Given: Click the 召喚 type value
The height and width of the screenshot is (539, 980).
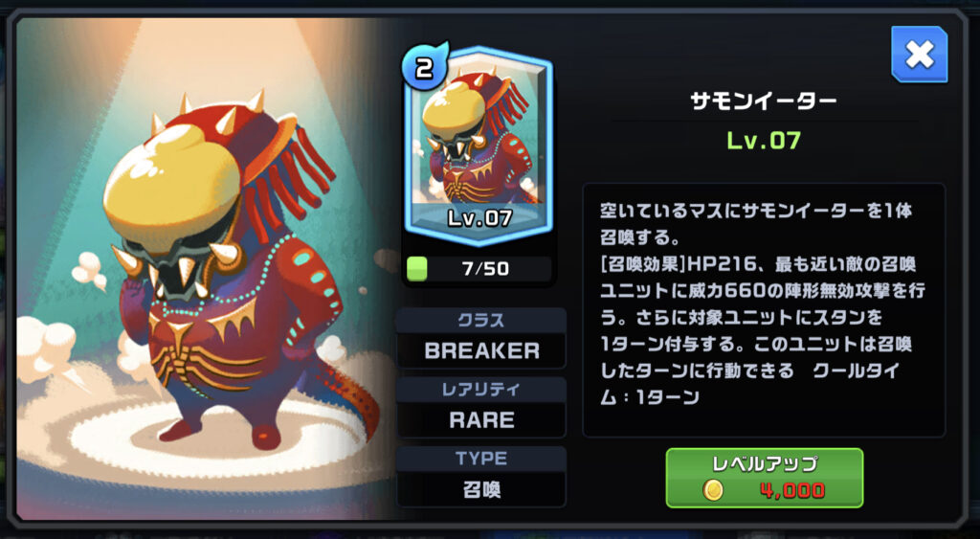Looking at the screenshot, I should (x=481, y=489).
